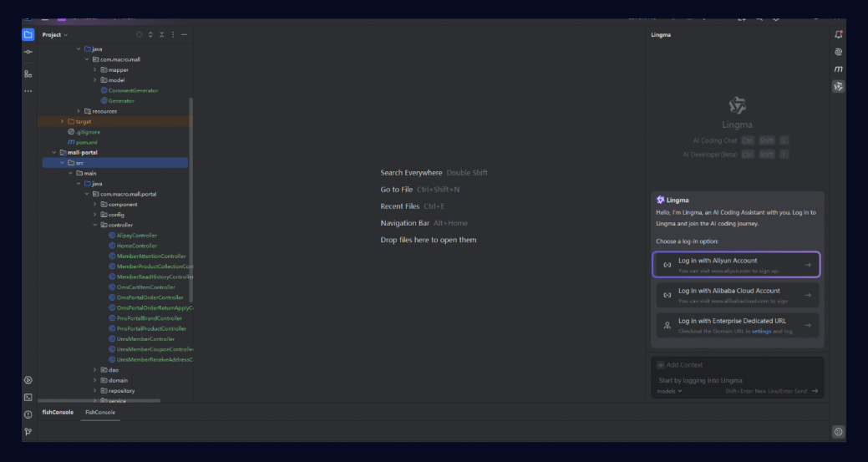868x462 pixels.
Task: Open the Project tool window icon
Action: pyautogui.click(x=28, y=35)
